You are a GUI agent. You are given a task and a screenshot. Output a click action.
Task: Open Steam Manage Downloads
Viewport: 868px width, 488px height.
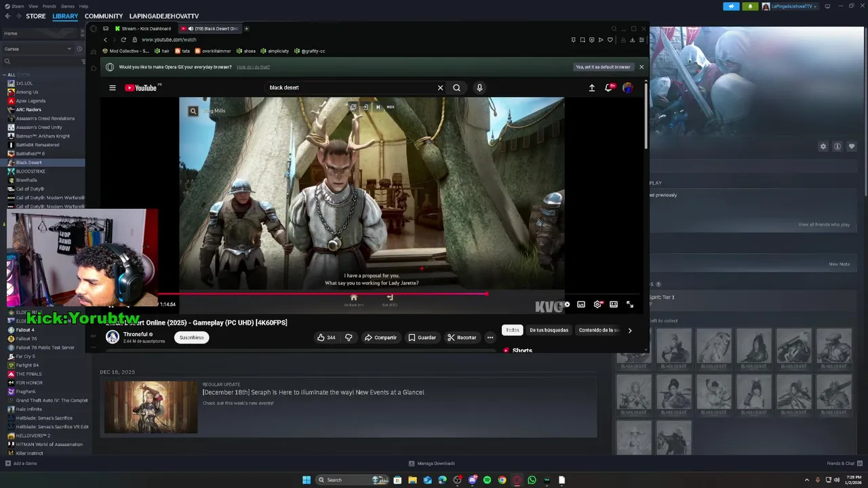click(432, 464)
